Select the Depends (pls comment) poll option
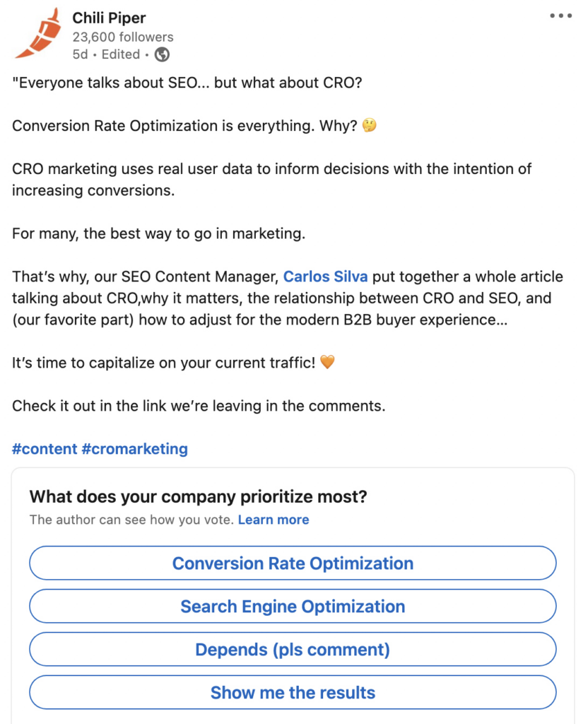Screen dimensions: 588x724 coord(293,649)
